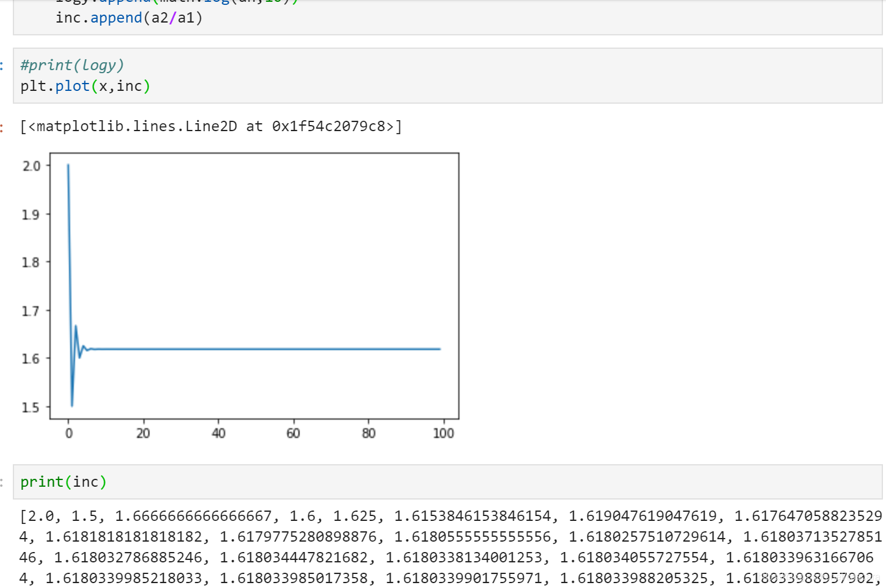886x588 pixels.
Task: Click the inc.append(a2/a1) code line
Action: [129, 18]
